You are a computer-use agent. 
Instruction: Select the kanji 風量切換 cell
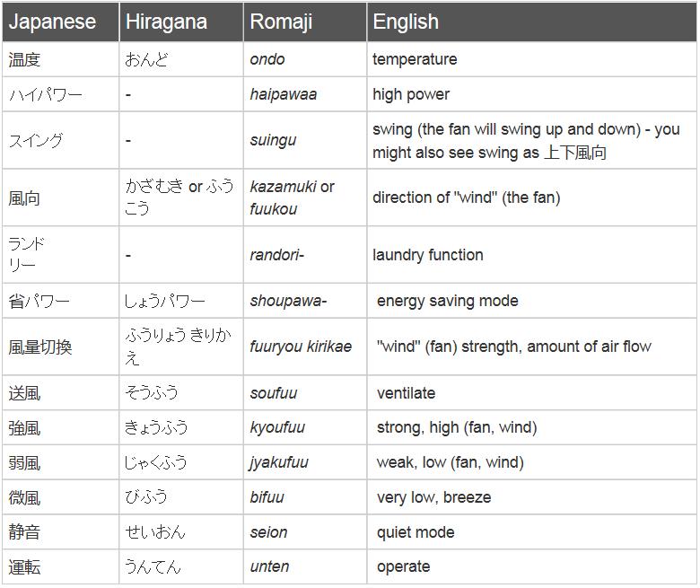[x=39, y=347]
